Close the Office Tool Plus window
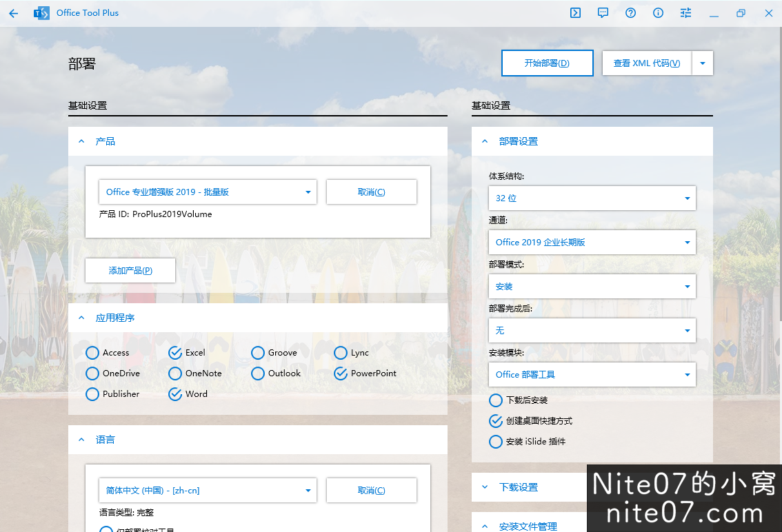Viewport: 782px width, 532px height. [x=768, y=14]
